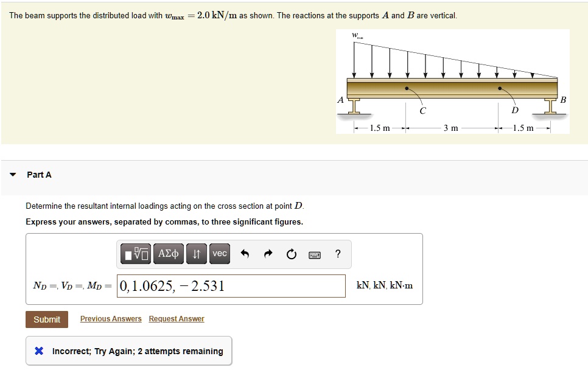Viewport: 588px width, 370px height.
Task: Open the keyboard shortcuts icon
Action: (x=315, y=254)
